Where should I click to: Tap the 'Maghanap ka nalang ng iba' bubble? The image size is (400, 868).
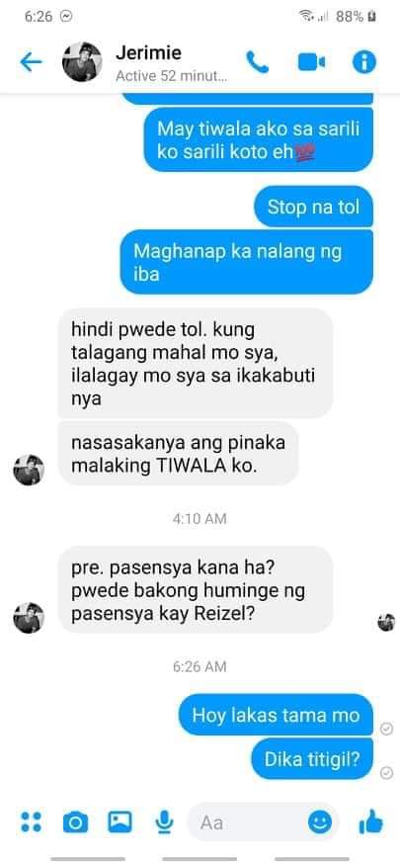pos(247,262)
